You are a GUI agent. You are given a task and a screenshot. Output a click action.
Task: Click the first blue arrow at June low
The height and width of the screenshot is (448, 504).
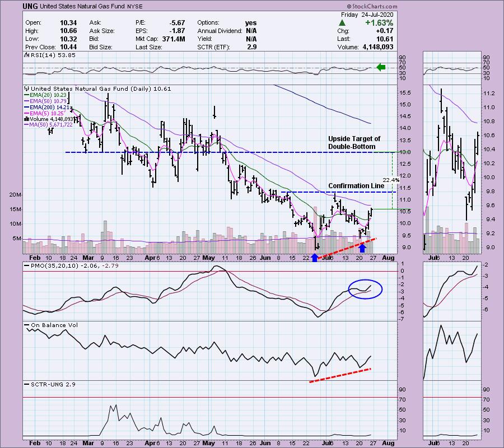click(315, 257)
